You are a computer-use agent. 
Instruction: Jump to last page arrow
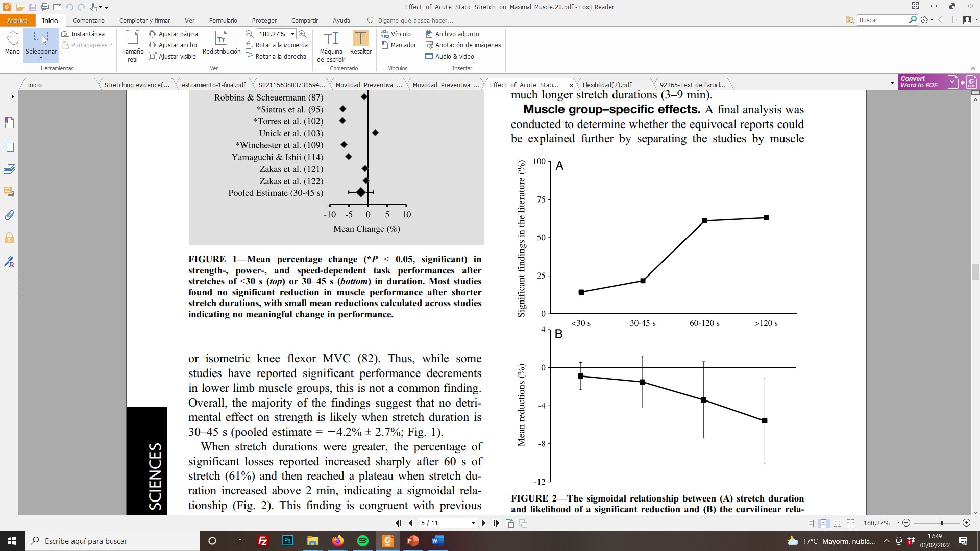coord(496,523)
